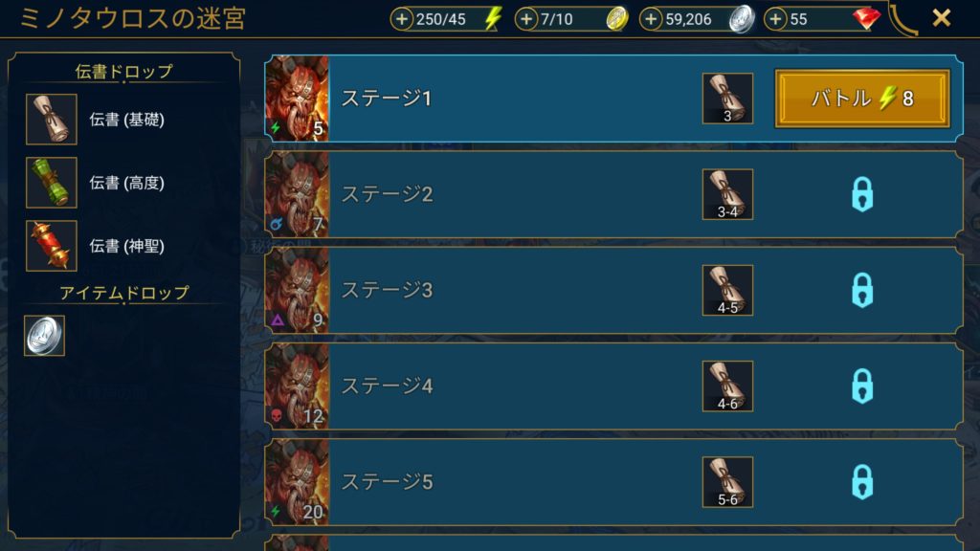Select the ステージ2 row
The image size is (980, 551).
coord(613,194)
